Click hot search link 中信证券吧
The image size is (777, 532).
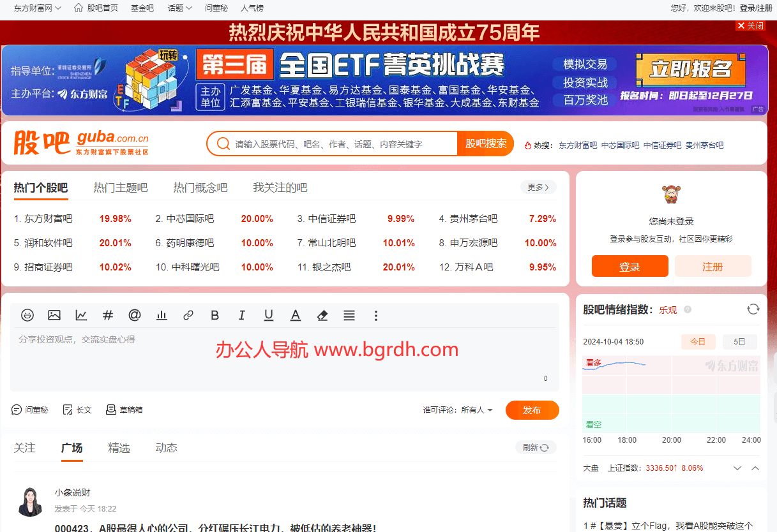[x=662, y=145]
